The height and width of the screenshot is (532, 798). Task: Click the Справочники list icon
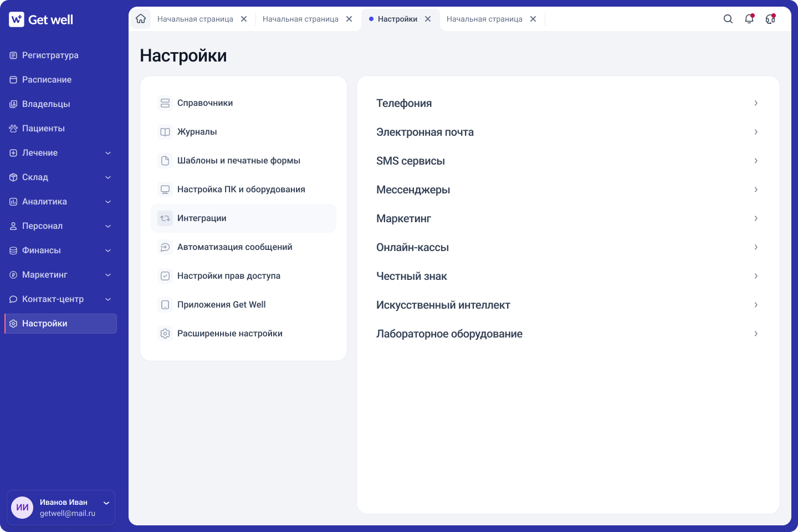165,103
